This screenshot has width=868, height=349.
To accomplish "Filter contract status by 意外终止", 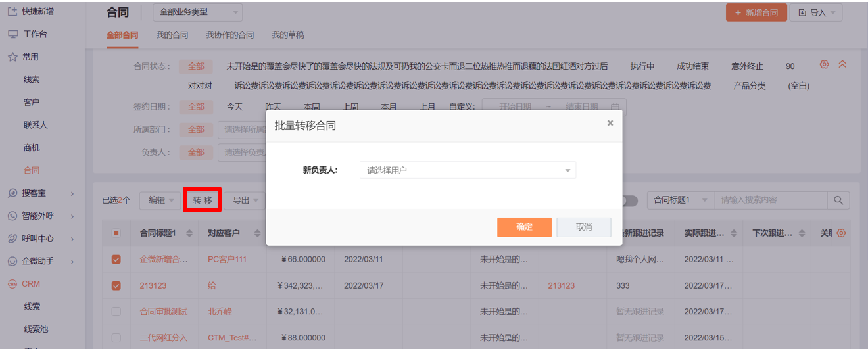I will (748, 66).
